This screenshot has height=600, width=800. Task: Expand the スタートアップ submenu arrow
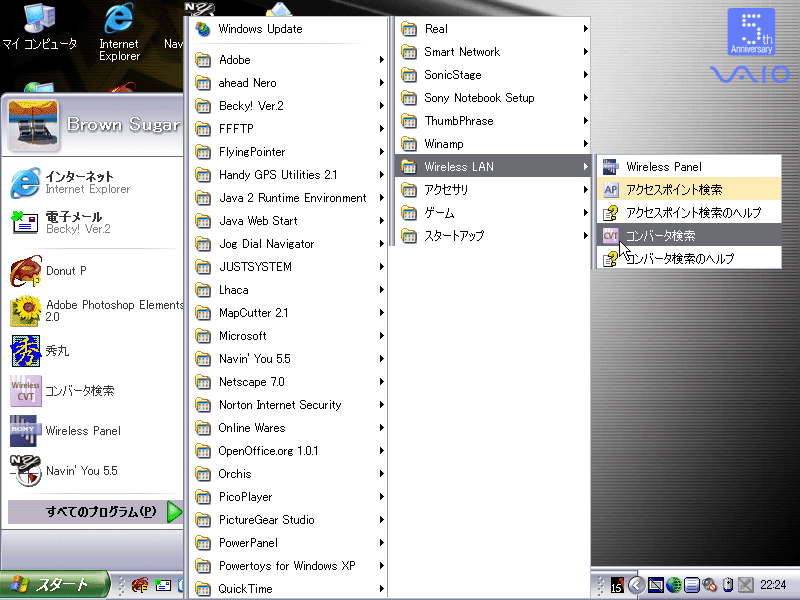click(586, 236)
